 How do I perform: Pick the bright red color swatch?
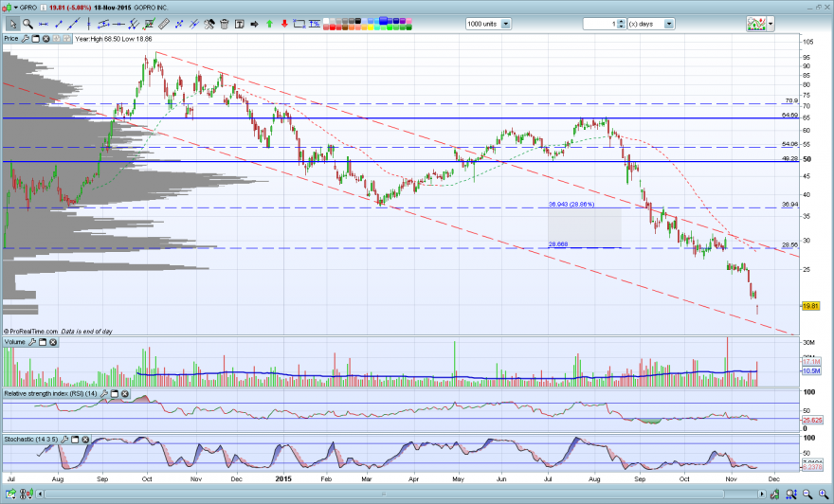pyautogui.click(x=333, y=27)
